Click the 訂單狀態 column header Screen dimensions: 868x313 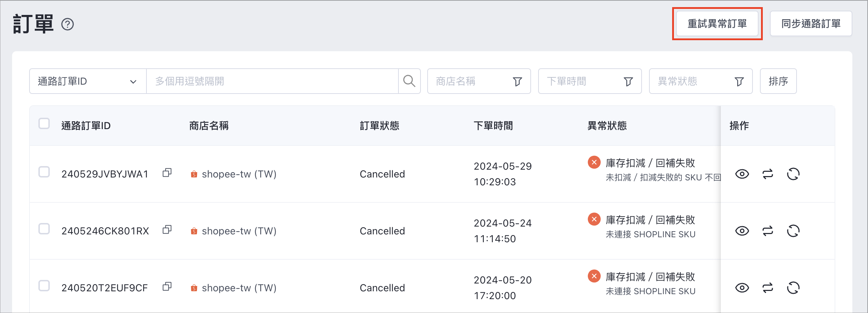pyautogui.click(x=380, y=126)
